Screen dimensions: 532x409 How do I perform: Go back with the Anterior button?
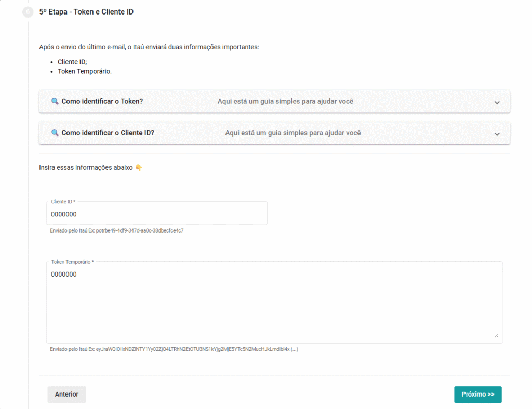tap(66, 394)
